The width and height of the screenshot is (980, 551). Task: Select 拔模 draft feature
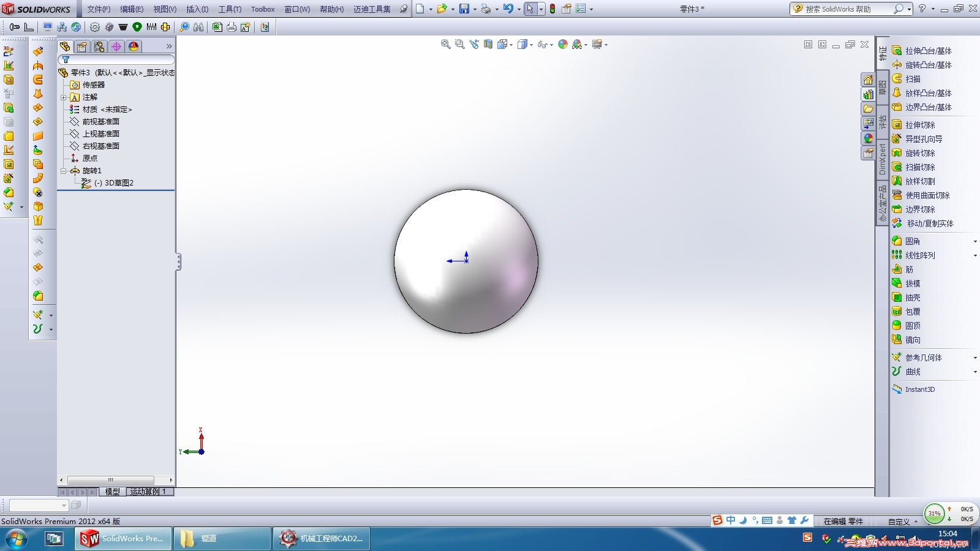tap(907, 283)
